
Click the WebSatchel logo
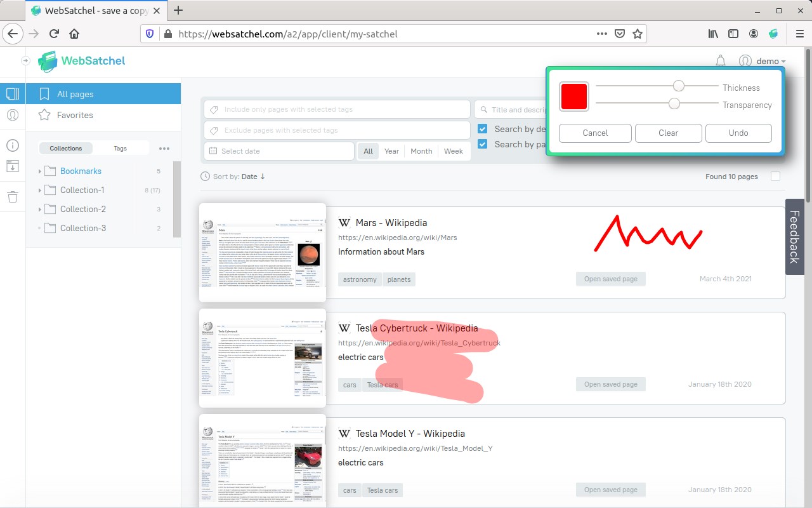pyautogui.click(x=81, y=61)
